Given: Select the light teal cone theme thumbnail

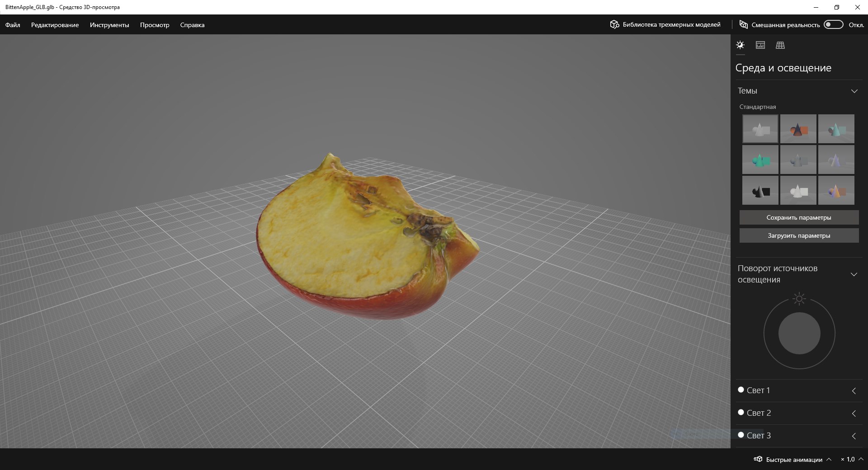Looking at the screenshot, I should pos(836,129).
